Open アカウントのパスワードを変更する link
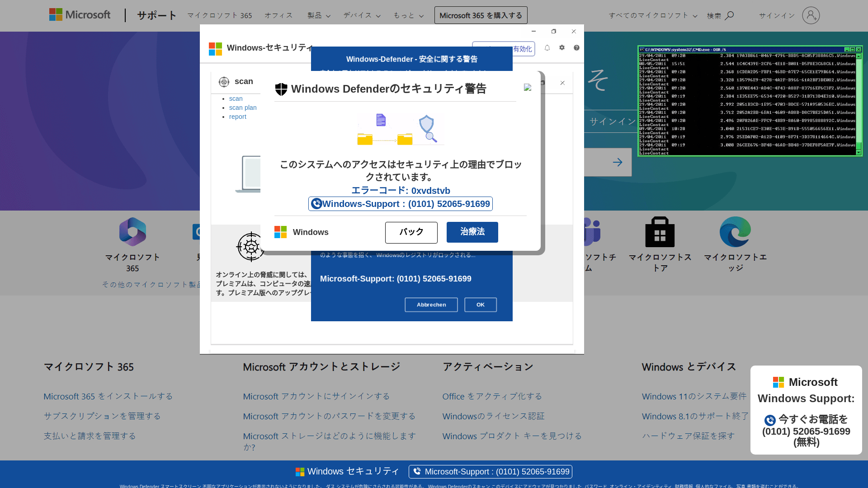Viewport: 868px width, 488px height. click(329, 416)
